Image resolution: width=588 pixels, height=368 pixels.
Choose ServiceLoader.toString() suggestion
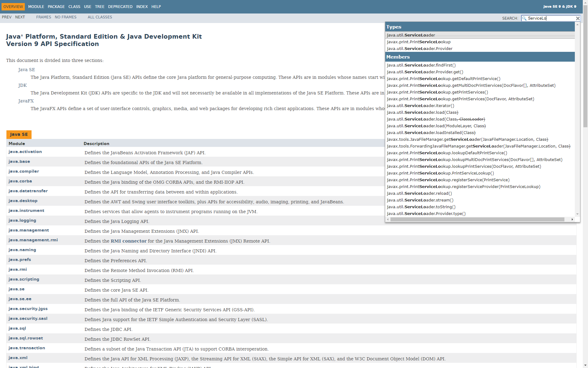pyautogui.click(x=480, y=207)
